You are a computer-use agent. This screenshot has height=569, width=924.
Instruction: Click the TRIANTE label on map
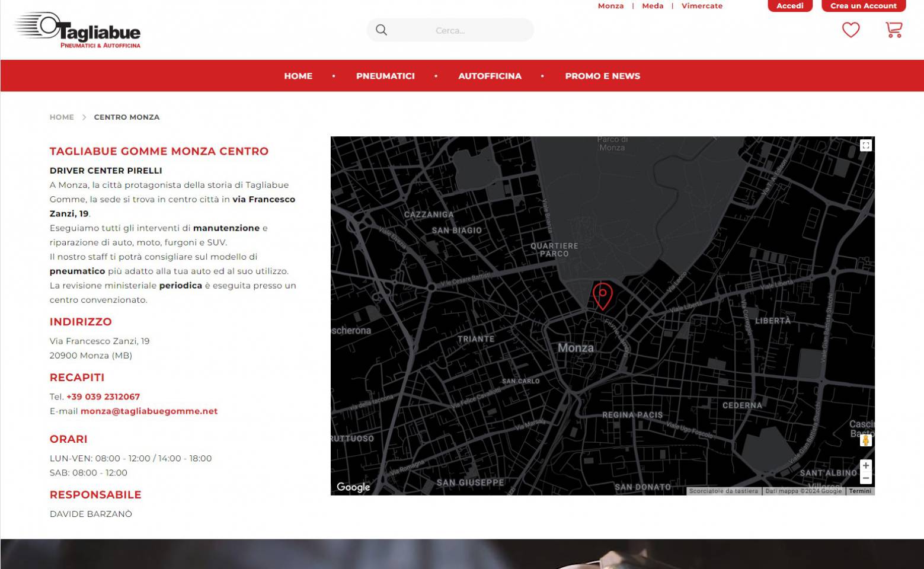pos(476,339)
